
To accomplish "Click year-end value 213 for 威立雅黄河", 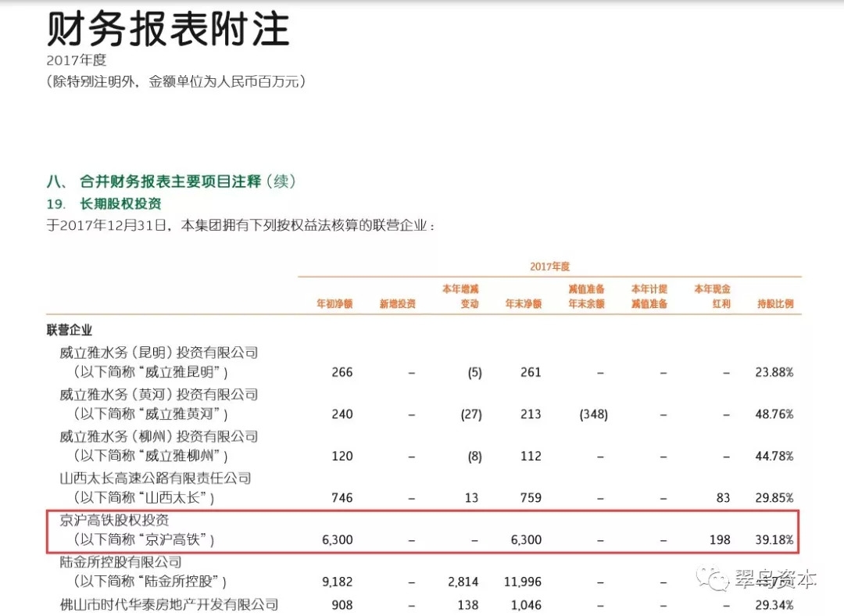I will 530,414.
